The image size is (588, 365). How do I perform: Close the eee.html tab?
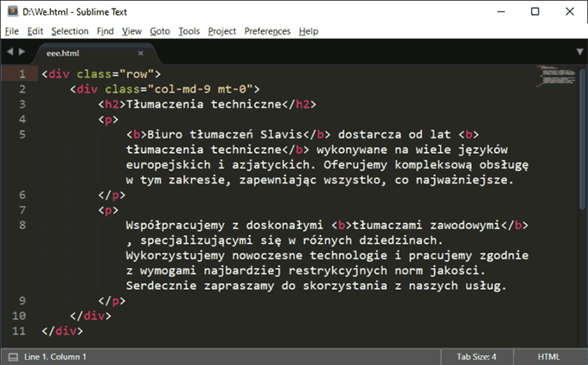pyautogui.click(x=141, y=54)
